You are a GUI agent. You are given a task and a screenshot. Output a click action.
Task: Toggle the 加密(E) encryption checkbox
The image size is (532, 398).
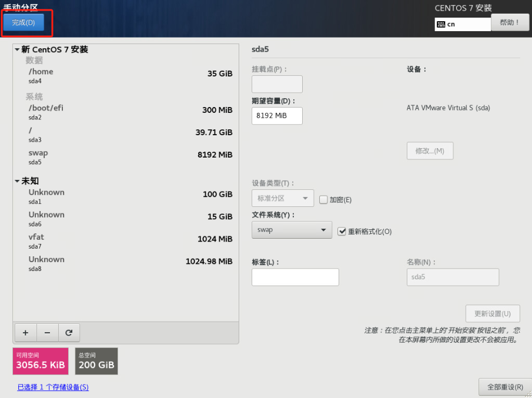[323, 200]
